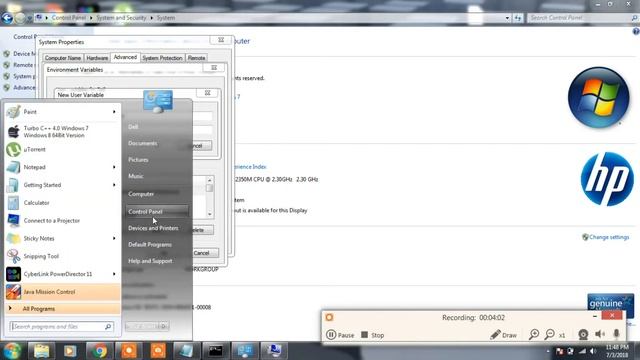Image resolution: width=640 pixels, height=360 pixels.
Task: Click Search programs and files box
Action: 61,327
